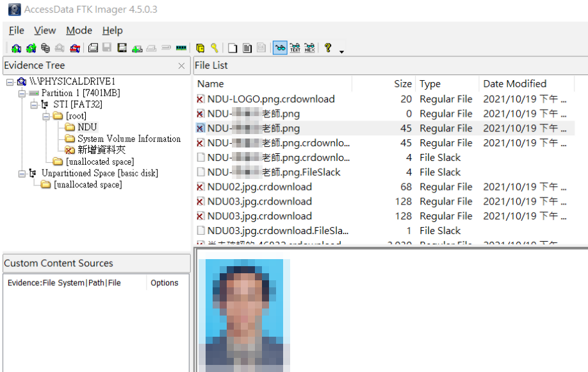Collapse the STI [FAT32] node
The width and height of the screenshot is (588, 372).
pos(34,105)
